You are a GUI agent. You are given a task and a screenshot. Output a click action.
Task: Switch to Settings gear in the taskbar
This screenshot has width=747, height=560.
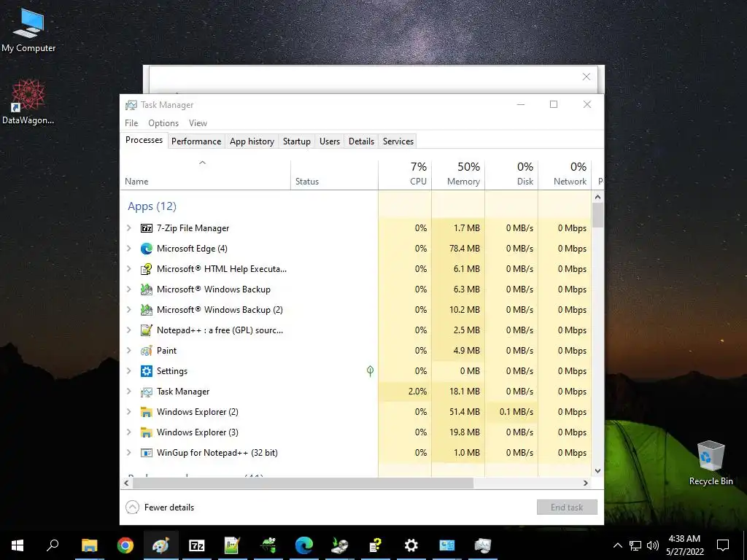click(411, 545)
